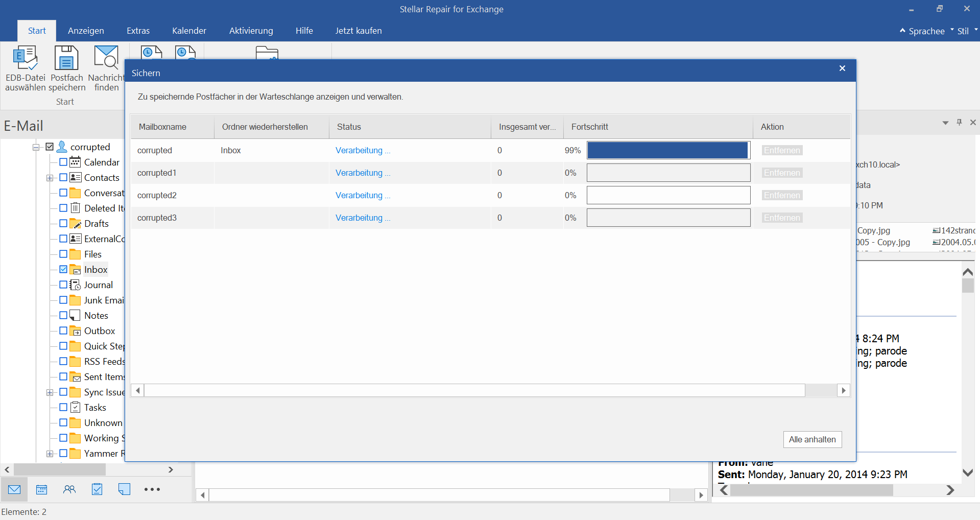The image size is (980, 520).
Task: Check the Calendar folder checkbox
Action: click(63, 162)
